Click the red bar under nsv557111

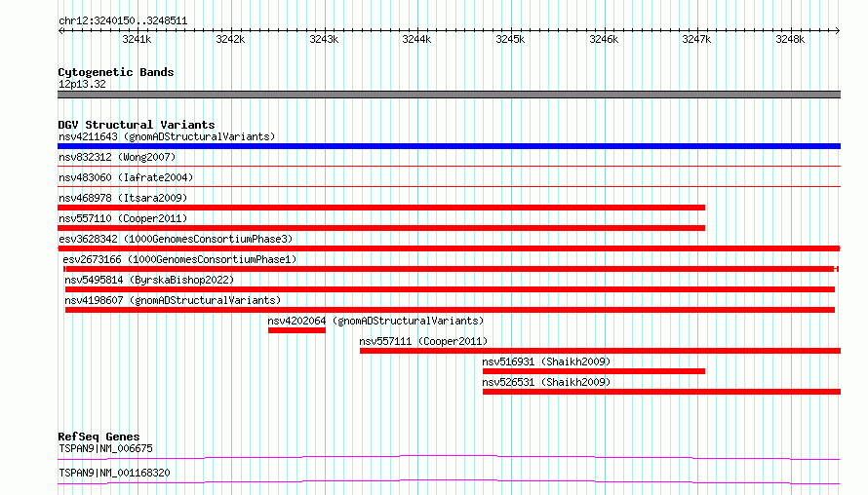[600, 351]
